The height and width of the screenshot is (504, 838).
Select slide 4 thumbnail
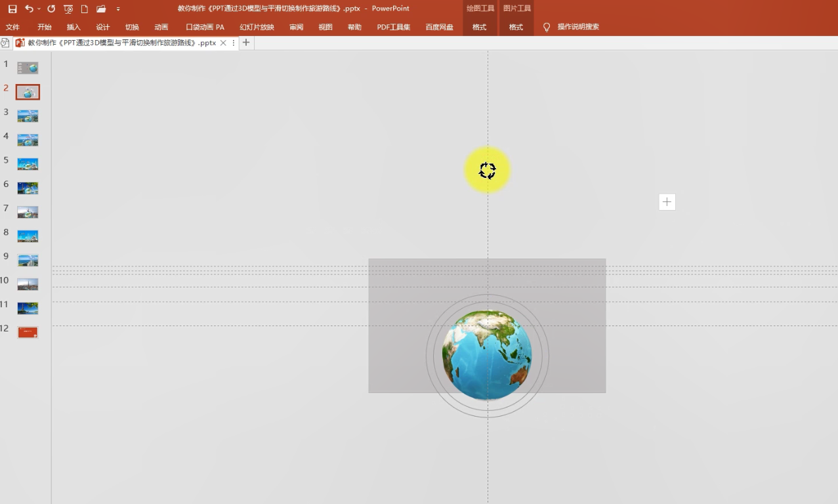coord(28,140)
